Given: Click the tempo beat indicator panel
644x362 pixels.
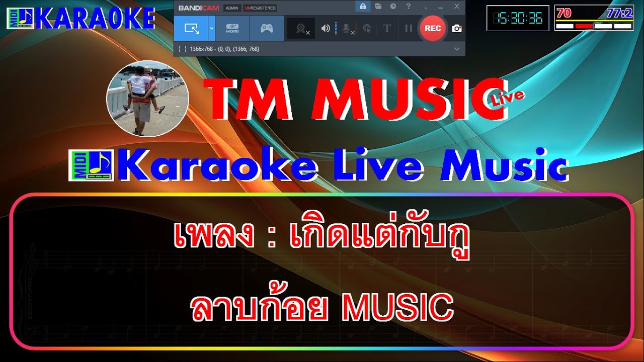Looking at the screenshot, I should [x=594, y=18].
